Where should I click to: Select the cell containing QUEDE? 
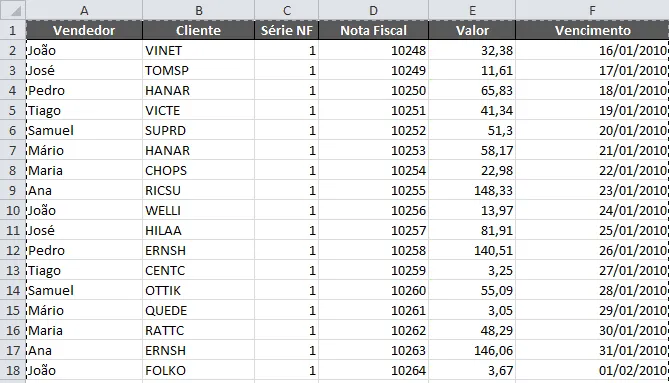point(198,310)
